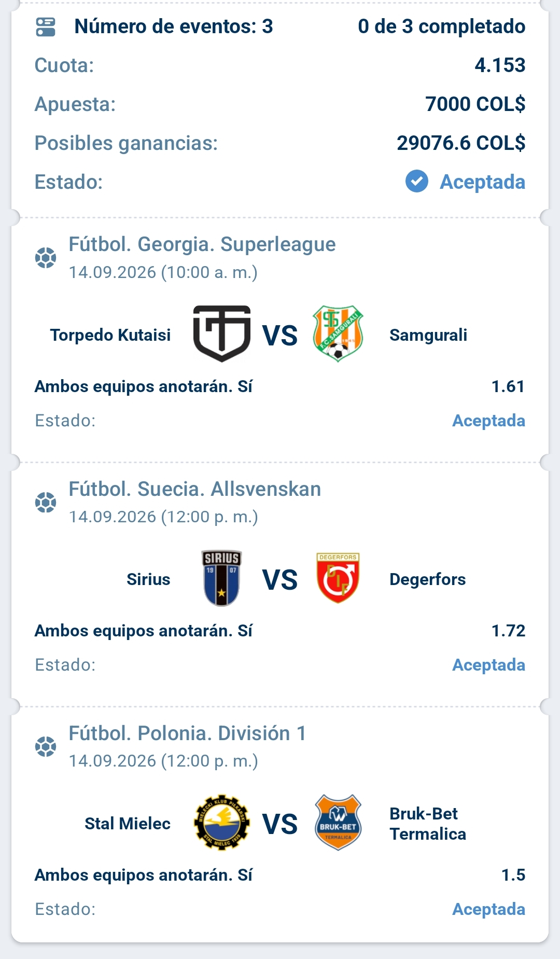Click the bet slip events icon
Screen dimensions: 560x959
tap(46, 27)
